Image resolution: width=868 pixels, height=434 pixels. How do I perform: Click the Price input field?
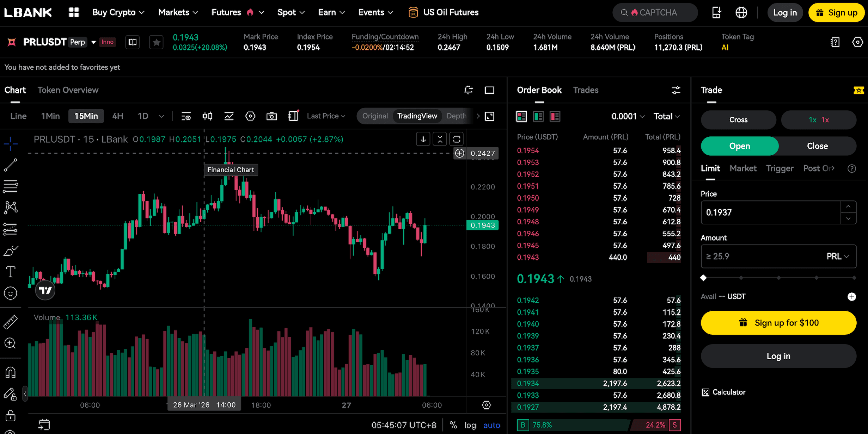coord(771,212)
